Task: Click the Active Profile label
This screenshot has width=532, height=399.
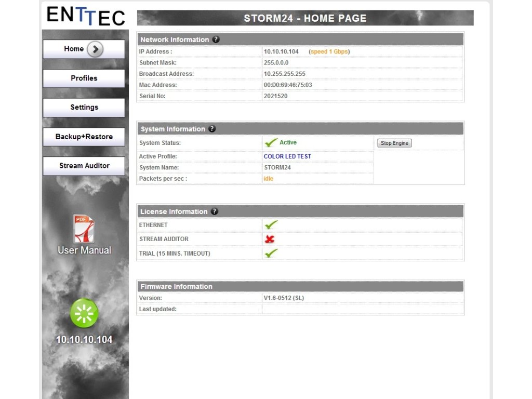Action: click(x=158, y=156)
